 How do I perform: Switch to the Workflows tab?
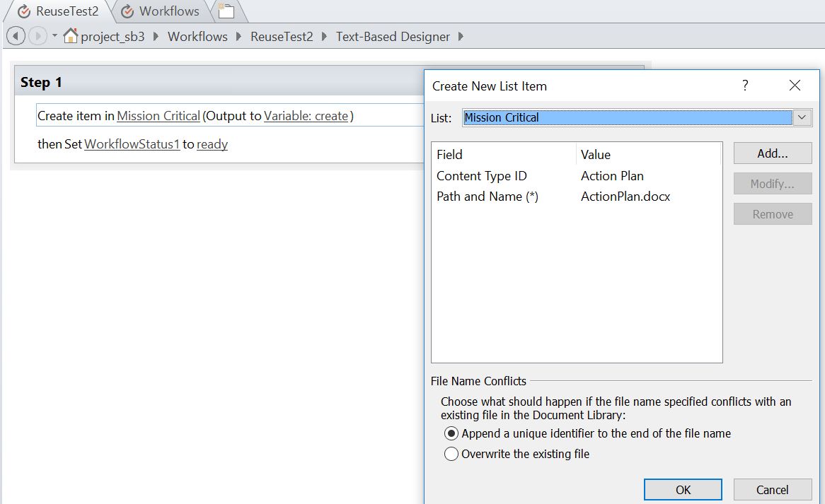[161, 11]
